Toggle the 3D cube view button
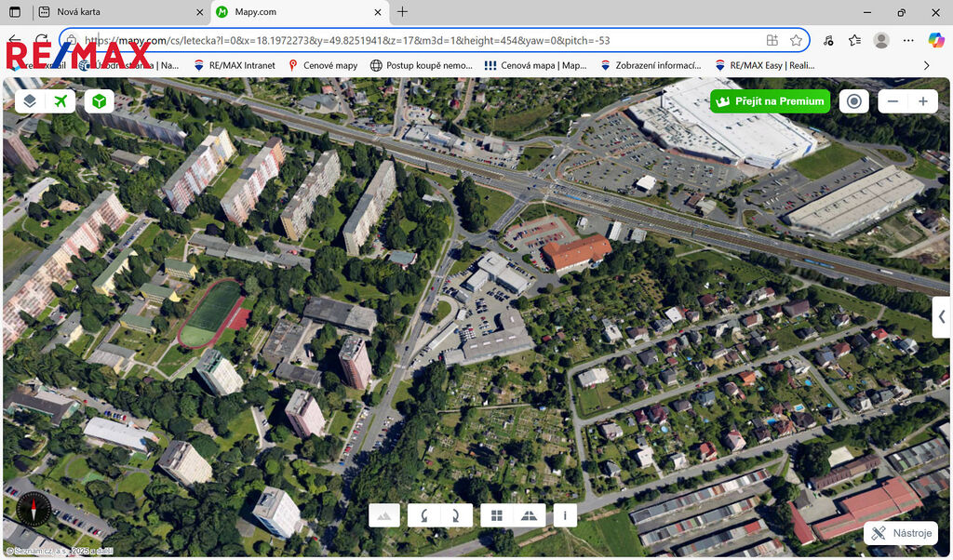953x560 pixels. [x=99, y=101]
